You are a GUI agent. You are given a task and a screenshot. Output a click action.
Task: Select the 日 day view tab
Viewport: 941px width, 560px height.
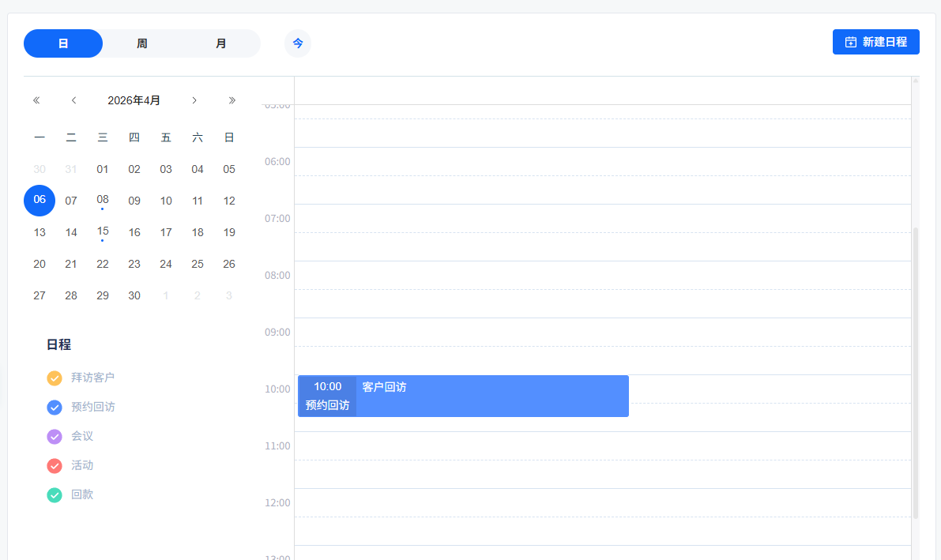pos(63,43)
